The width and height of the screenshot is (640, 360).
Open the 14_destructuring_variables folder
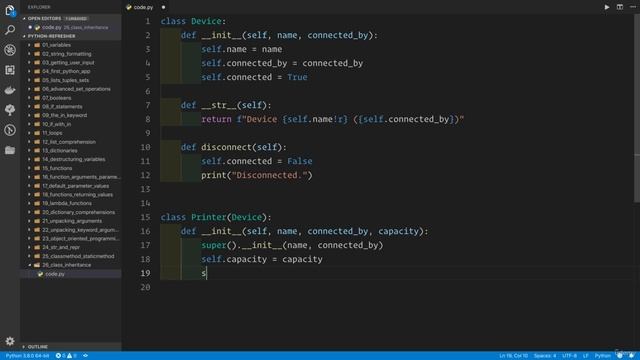click(x=71, y=159)
